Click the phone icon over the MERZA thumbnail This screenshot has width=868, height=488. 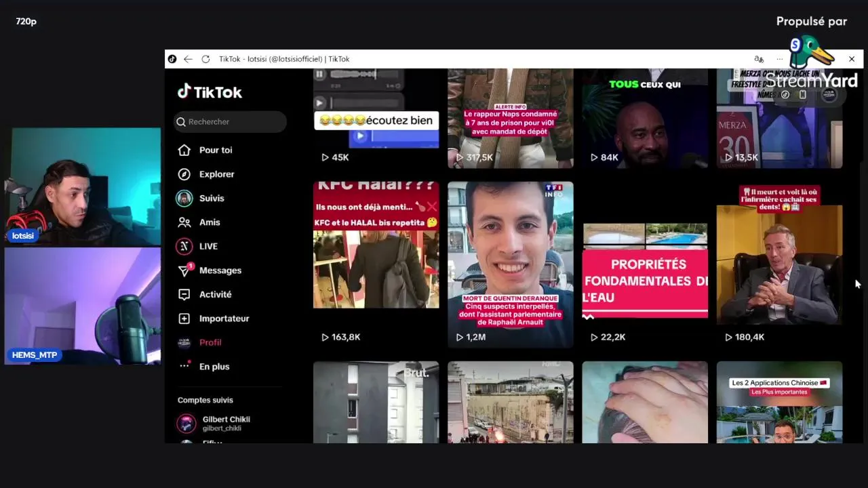pyautogui.click(x=803, y=95)
